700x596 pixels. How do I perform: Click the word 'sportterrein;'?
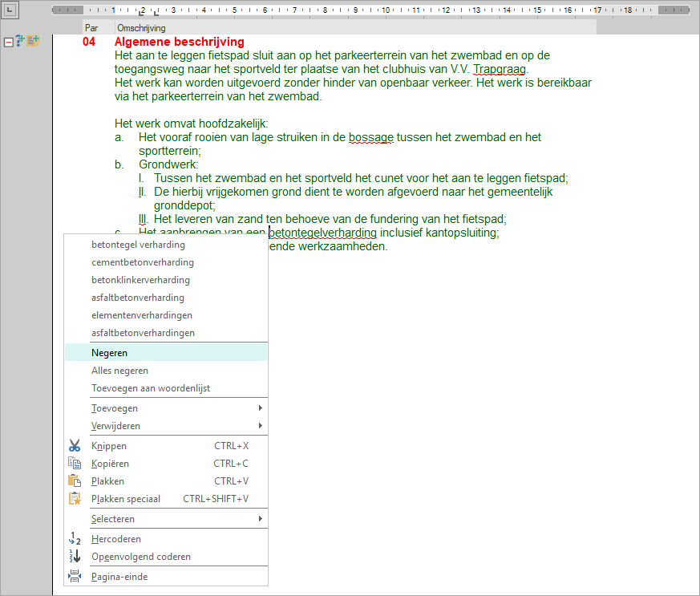pos(170,151)
